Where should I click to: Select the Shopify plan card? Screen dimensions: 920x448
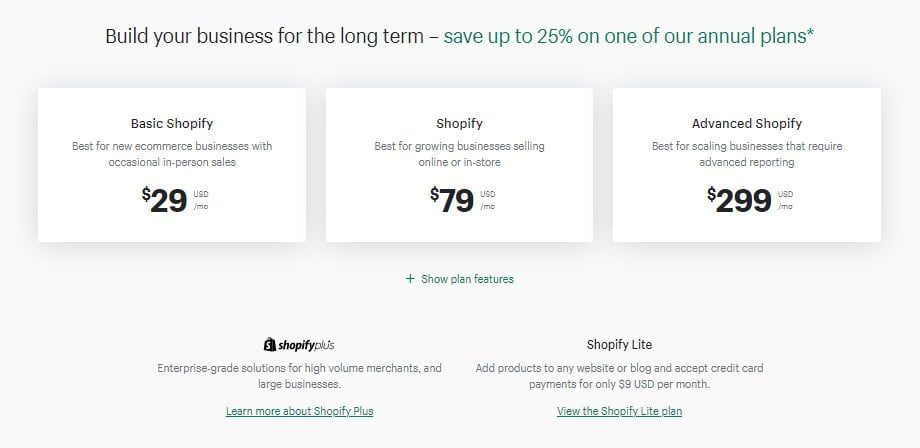[x=459, y=165]
